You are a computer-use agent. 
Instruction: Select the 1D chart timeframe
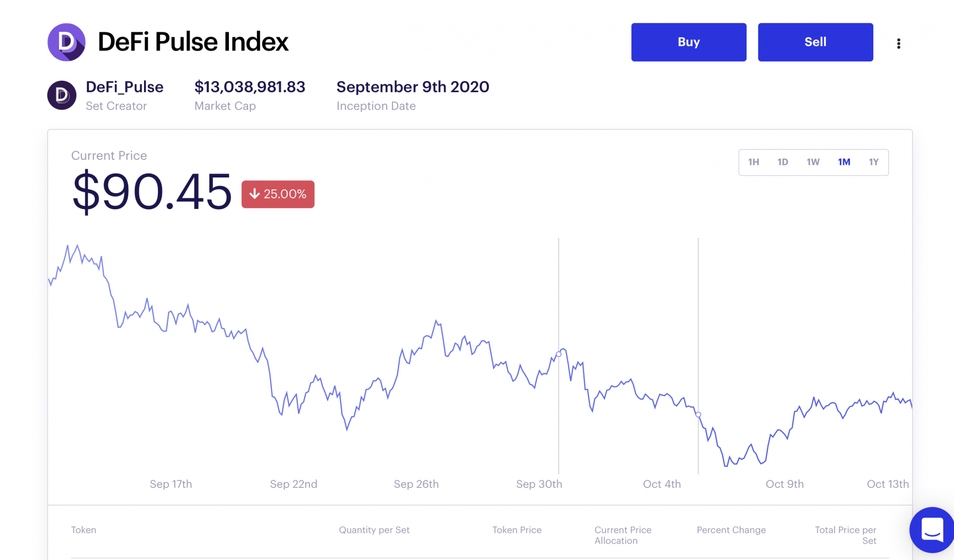point(783,162)
